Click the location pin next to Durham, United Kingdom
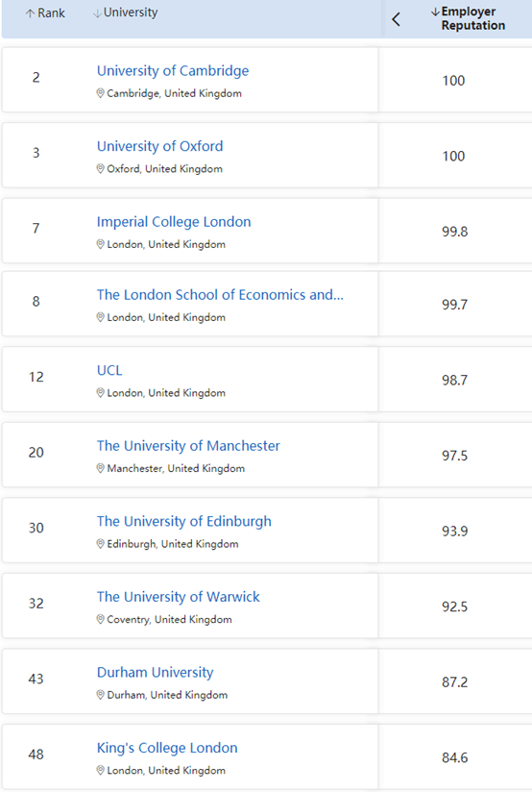Screen dimensions: 532x792 click(x=101, y=695)
